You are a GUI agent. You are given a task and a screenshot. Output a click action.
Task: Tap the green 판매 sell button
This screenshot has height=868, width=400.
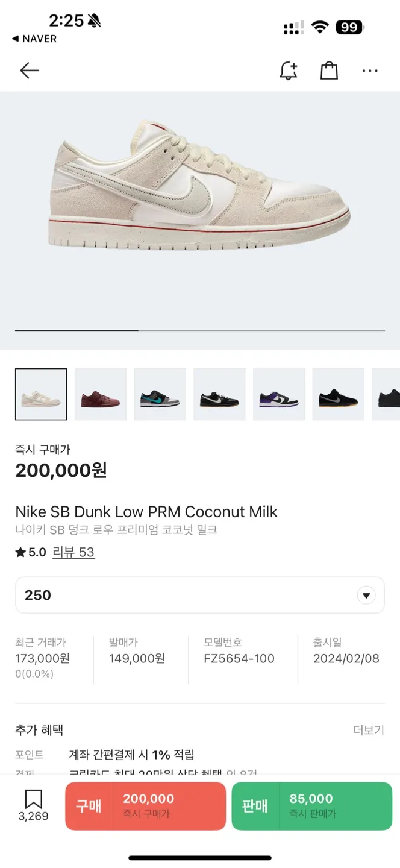(x=311, y=806)
